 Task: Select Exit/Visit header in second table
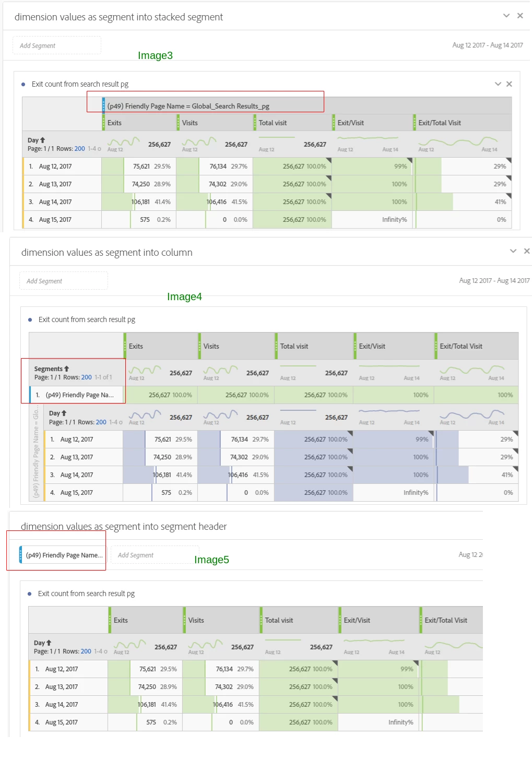394,346
